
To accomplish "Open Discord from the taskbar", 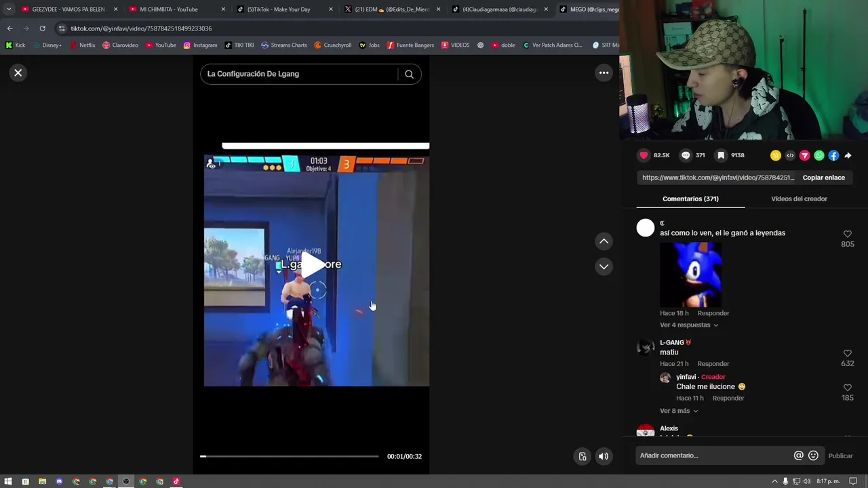I will point(59,481).
